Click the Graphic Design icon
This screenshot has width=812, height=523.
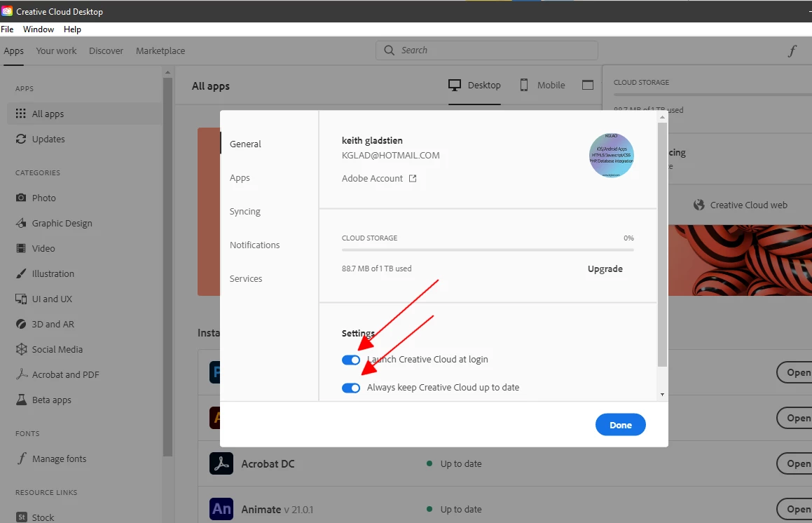point(21,223)
